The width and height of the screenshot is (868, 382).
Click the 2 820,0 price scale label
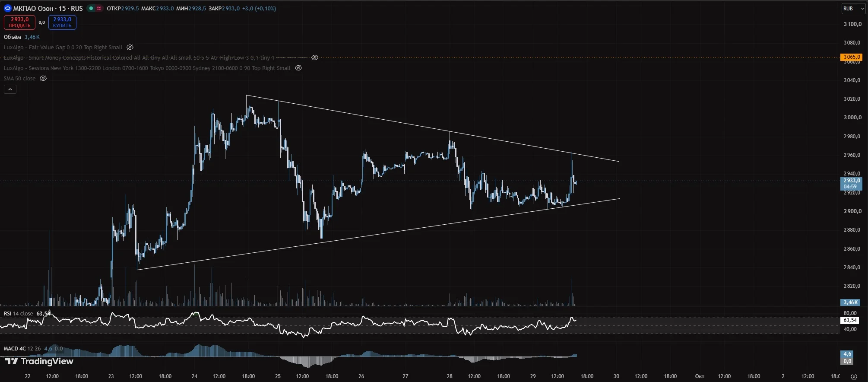[x=852, y=286]
